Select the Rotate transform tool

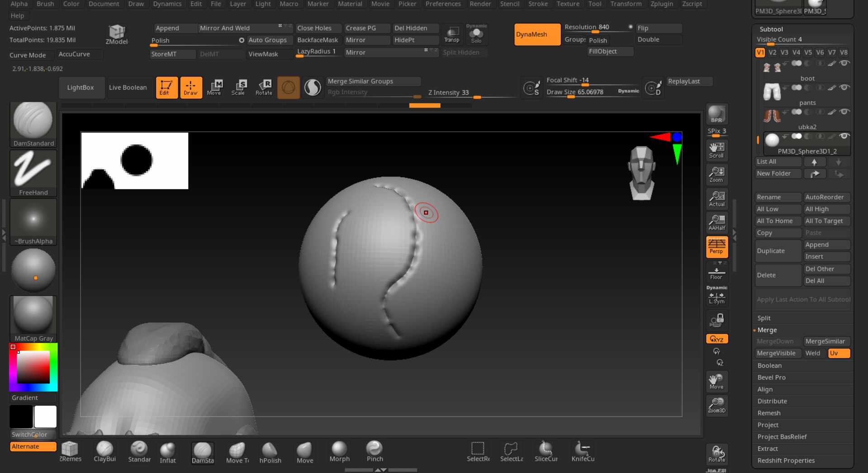coord(264,87)
